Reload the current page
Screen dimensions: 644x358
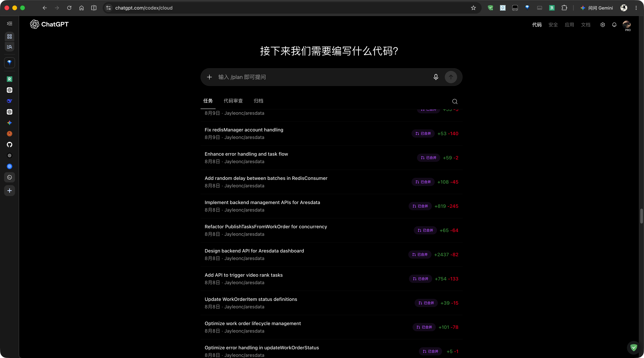click(69, 8)
